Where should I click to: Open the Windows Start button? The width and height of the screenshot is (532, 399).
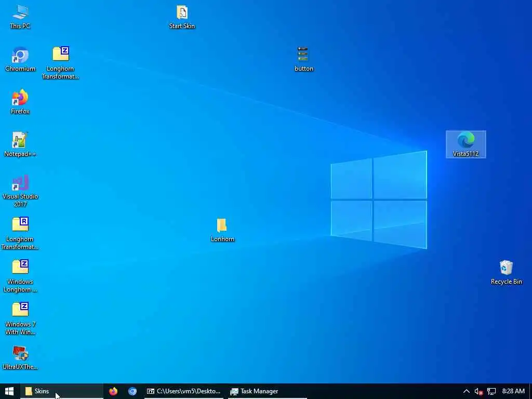point(9,391)
